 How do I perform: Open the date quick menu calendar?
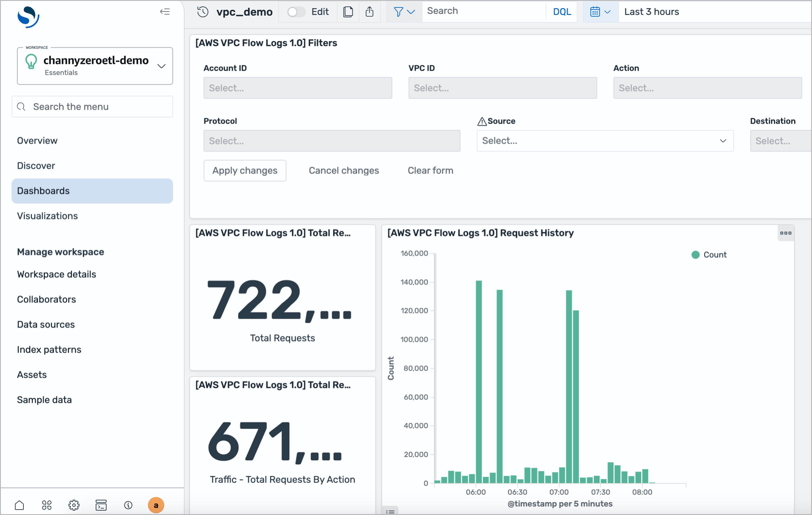point(600,12)
